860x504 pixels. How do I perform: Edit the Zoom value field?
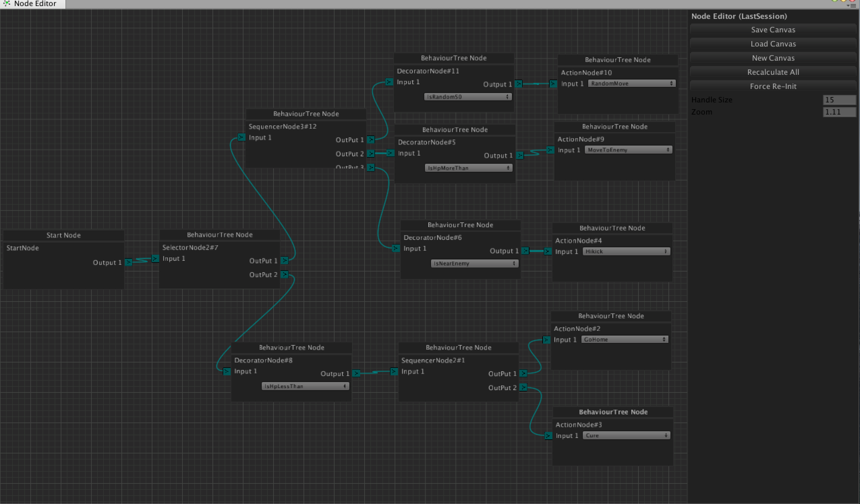pos(839,112)
